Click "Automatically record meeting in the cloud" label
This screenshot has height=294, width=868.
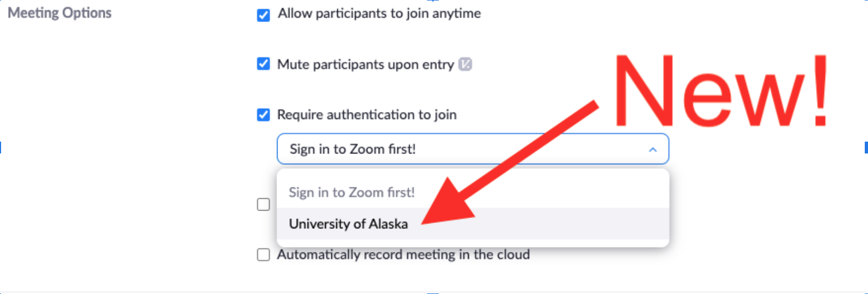[x=403, y=255]
